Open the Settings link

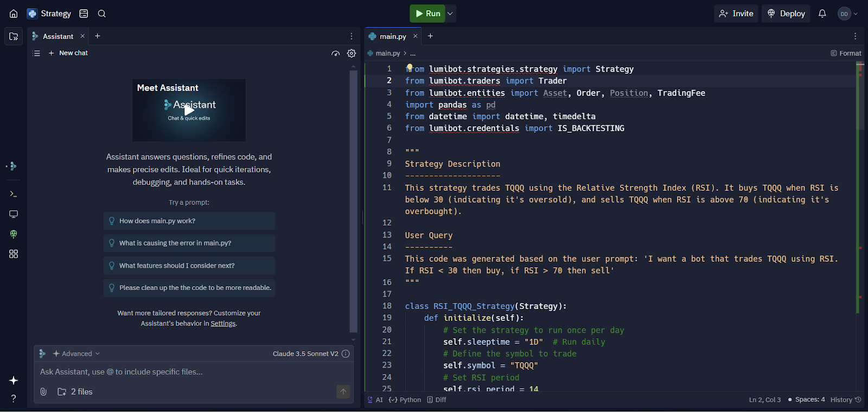(x=223, y=324)
